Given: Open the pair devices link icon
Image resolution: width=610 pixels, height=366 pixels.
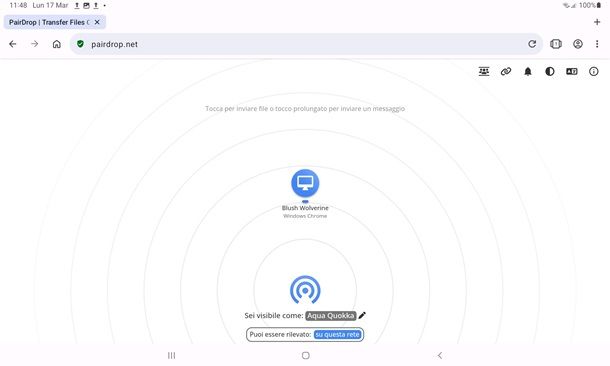Looking at the screenshot, I should point(506,72).
